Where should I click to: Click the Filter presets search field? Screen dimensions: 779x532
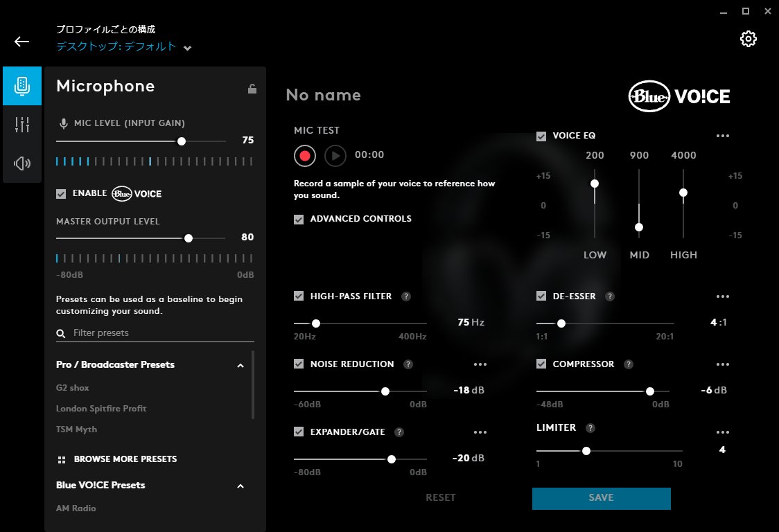[x=155, y=332]
